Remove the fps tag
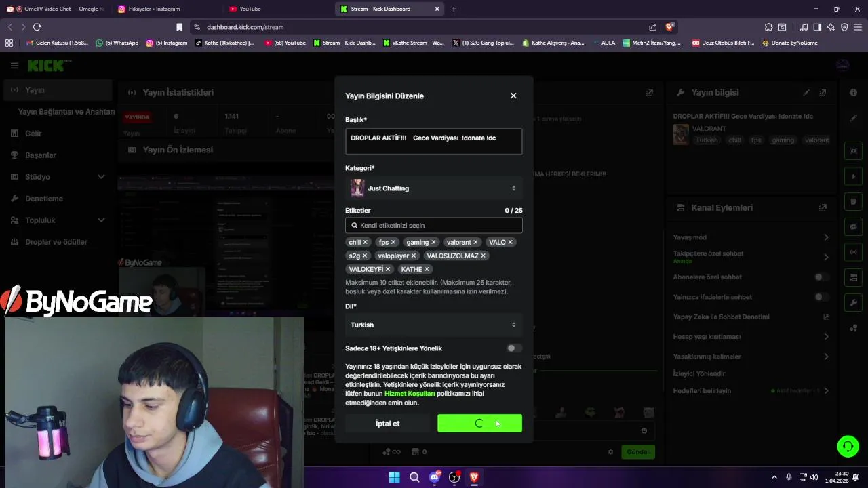The image size is (868, 488). point(393,242)
